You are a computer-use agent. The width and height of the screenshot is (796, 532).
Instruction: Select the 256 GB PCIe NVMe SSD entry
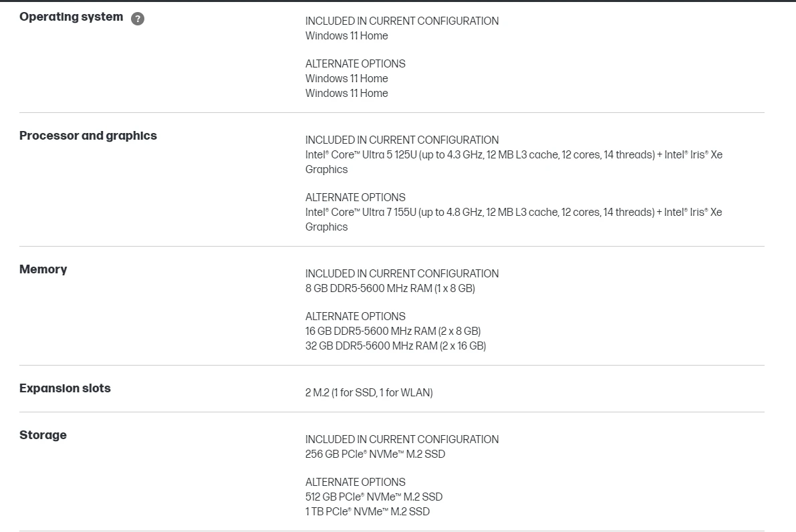tap(375, 454)
